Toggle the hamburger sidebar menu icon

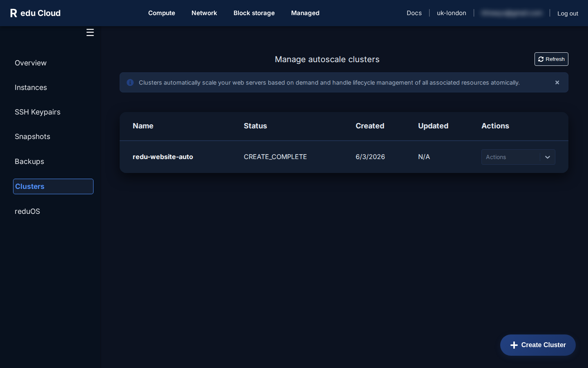pyautogui.click(x=90, y=32)
